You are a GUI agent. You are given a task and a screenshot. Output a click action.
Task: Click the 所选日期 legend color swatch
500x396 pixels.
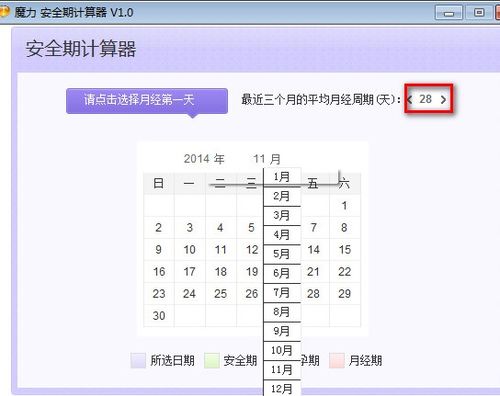(x=138, y=360)
